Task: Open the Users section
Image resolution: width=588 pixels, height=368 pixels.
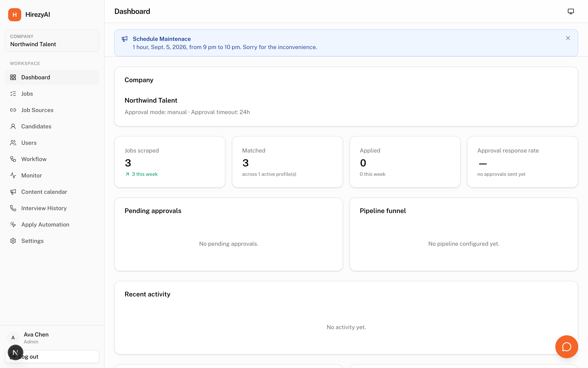Action: click(52, 143)
